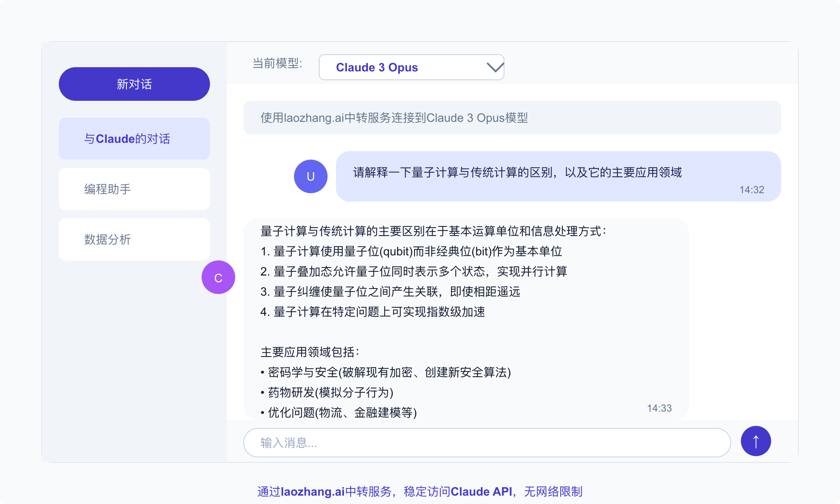
Task: Open the 数据分析 conversation
Action: click(134, 239)
